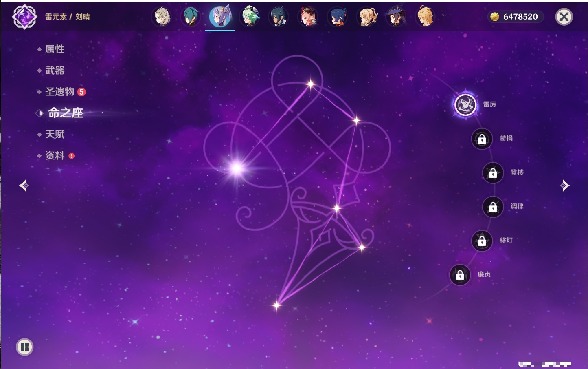The height and width of the screenshot is (369, 588).
Task: Choose Xingqiu's dark-blue-haired avatar
Action: [x=337, y=17]
